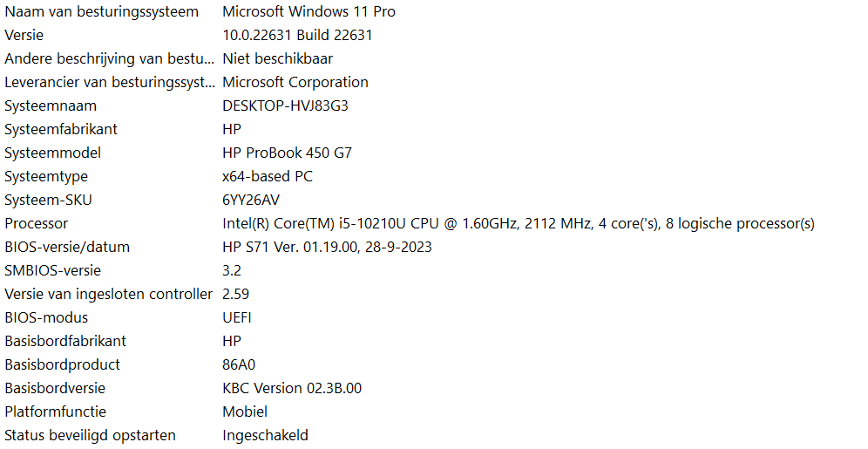Click the 10.0.22631 Build 22631 value
Screen dimensions: 868x449
pos(297,36)
